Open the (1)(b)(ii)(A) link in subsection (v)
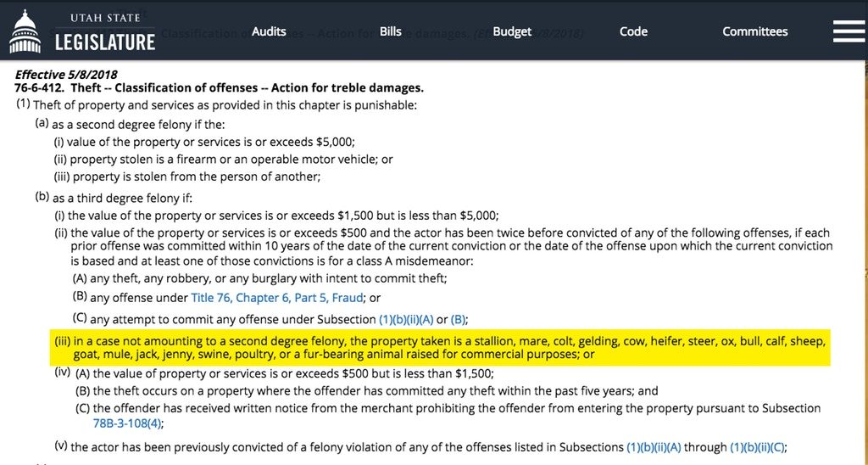 pos(654,446)
